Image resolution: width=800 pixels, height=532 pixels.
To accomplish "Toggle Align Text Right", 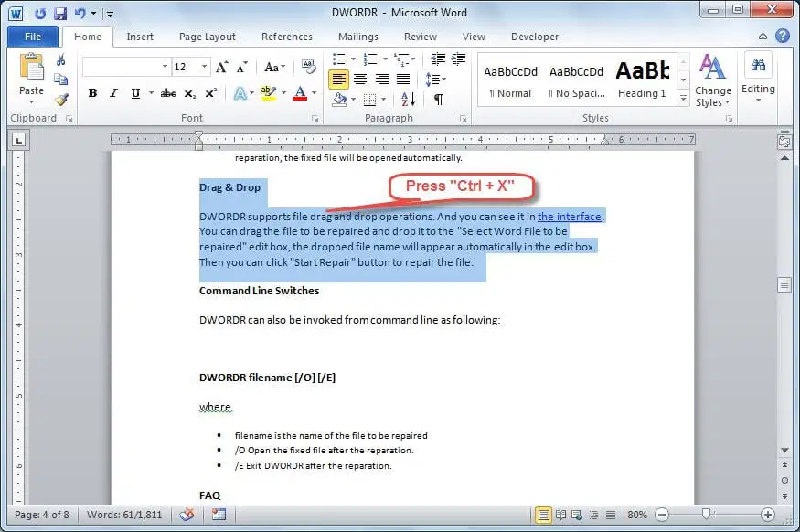I will coord(381,79).
